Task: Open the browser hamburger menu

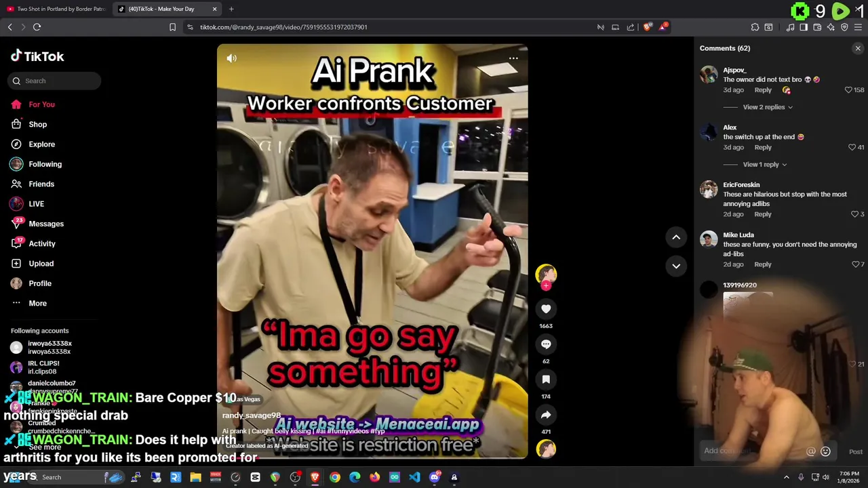Action: pos(858,27)
